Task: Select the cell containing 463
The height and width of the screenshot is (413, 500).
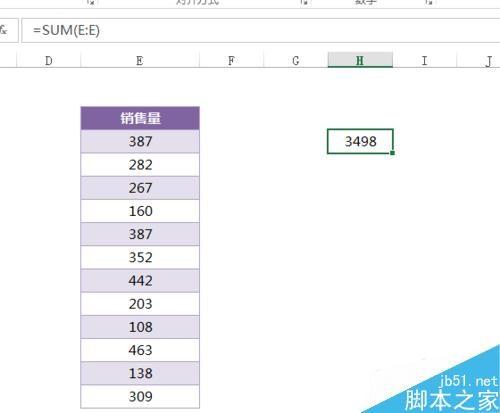Action: coord(140,350)
